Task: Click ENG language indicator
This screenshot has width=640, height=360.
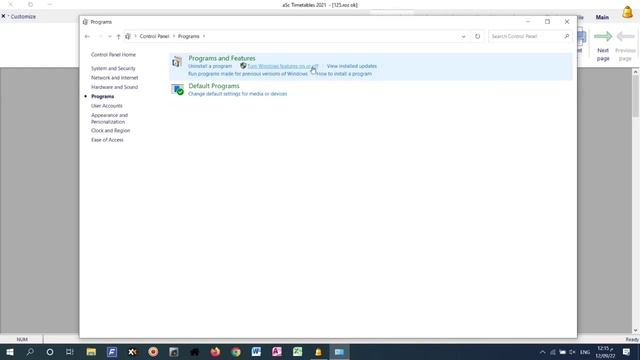Action: (585, 352)
